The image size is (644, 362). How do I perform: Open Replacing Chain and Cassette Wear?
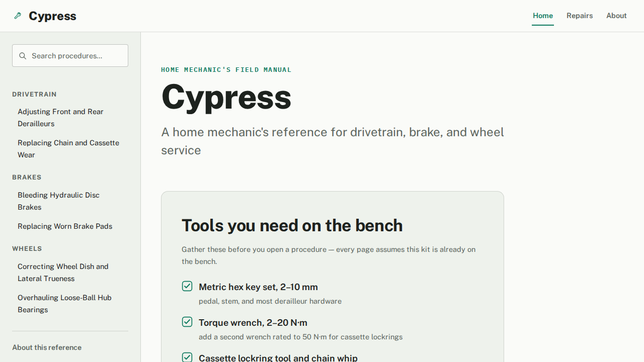tap(70, 149)
